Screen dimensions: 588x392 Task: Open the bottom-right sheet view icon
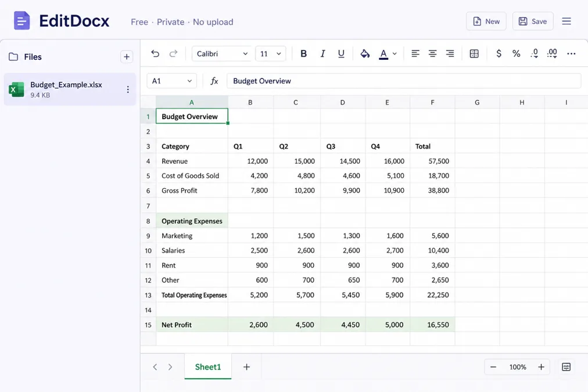pos(567,367)
